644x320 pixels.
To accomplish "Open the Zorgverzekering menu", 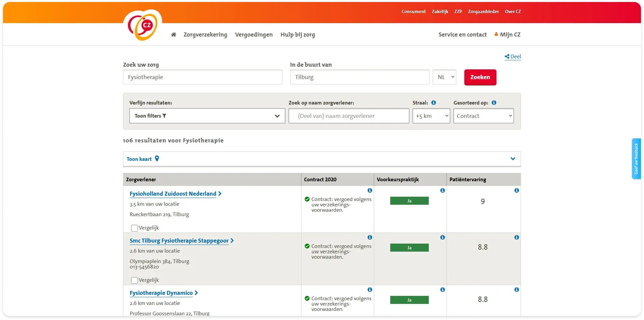I will tap(205, 35).
